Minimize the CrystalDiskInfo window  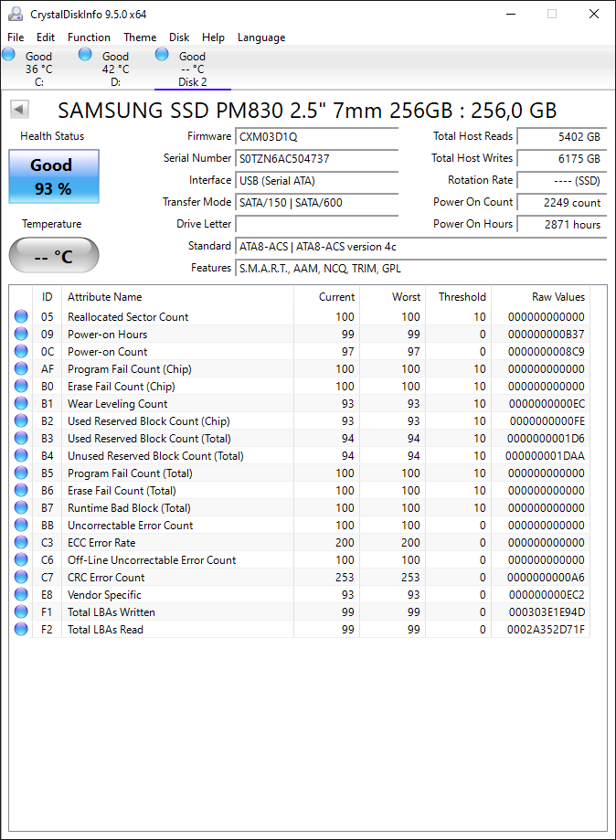[511, 14]
